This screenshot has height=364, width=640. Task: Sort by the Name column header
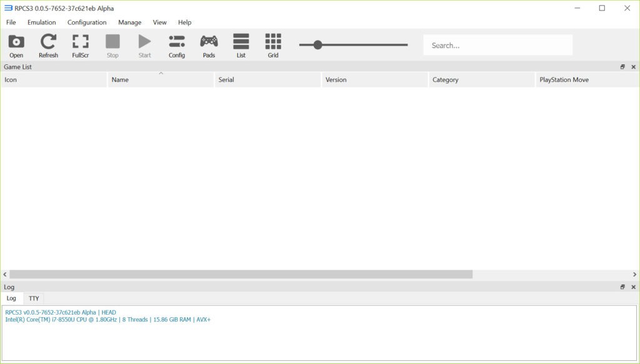161,79
